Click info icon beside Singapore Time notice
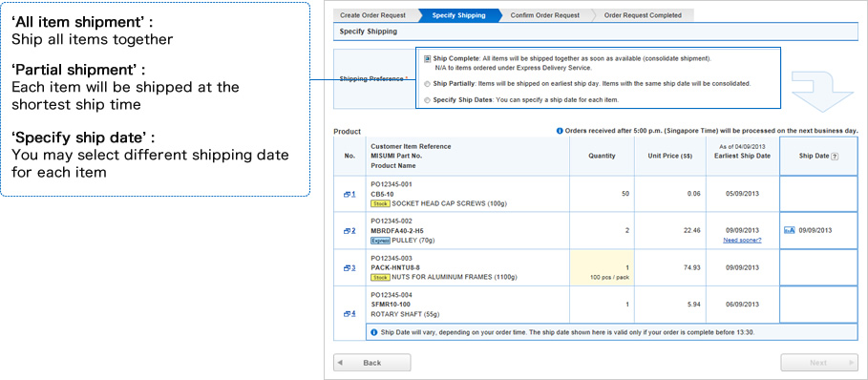 tap(560, 131)
